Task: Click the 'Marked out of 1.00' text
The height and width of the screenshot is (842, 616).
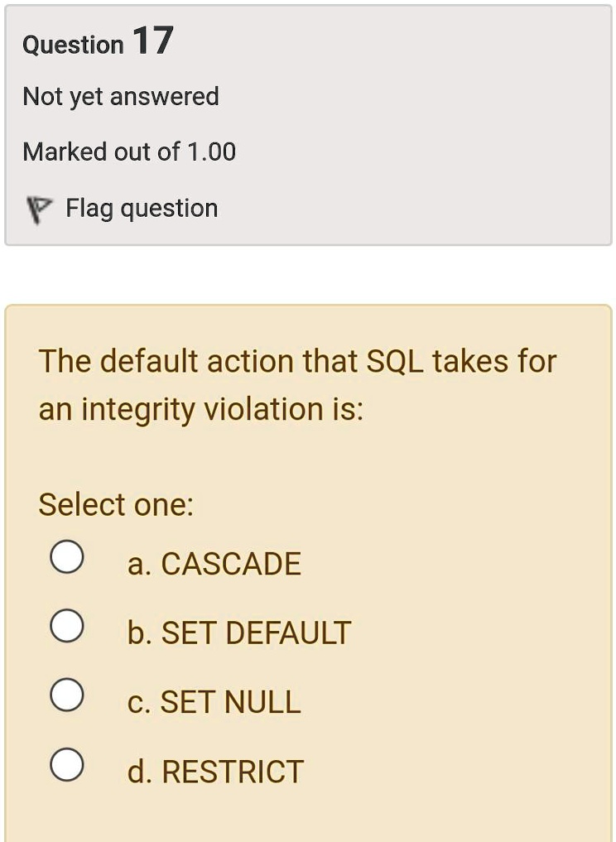Action: (x=129, y=152)
